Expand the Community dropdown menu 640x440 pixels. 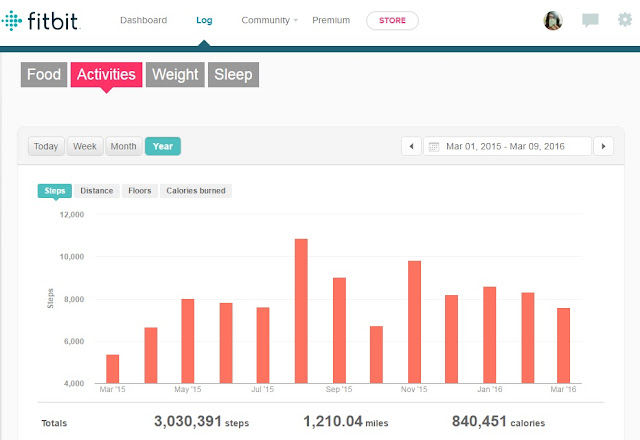pyautogui.click(x=270, y=20)
